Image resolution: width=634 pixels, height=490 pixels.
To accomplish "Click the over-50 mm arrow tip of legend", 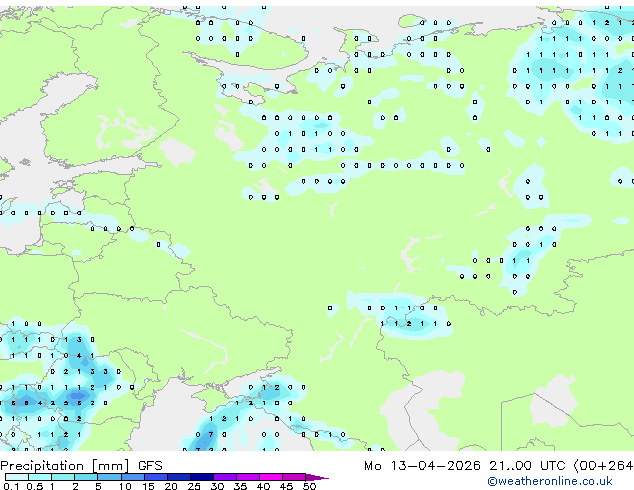I will [x=317, y=478].
